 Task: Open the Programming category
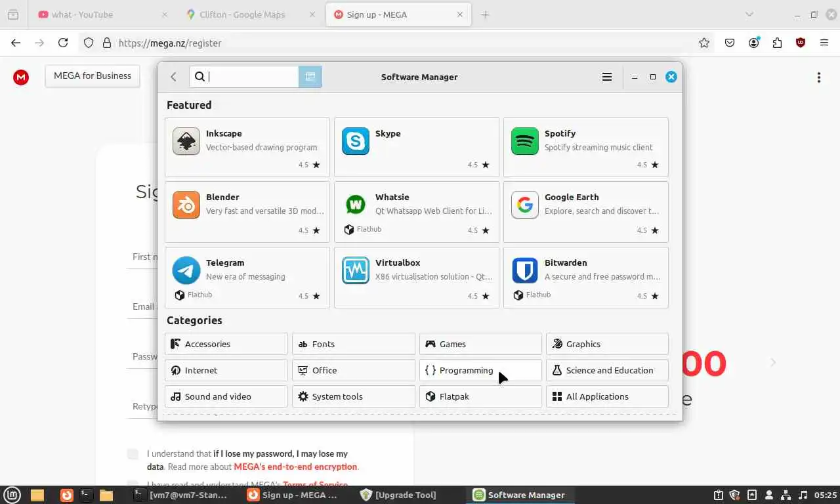pyautogui.click(x=480, y=370)
